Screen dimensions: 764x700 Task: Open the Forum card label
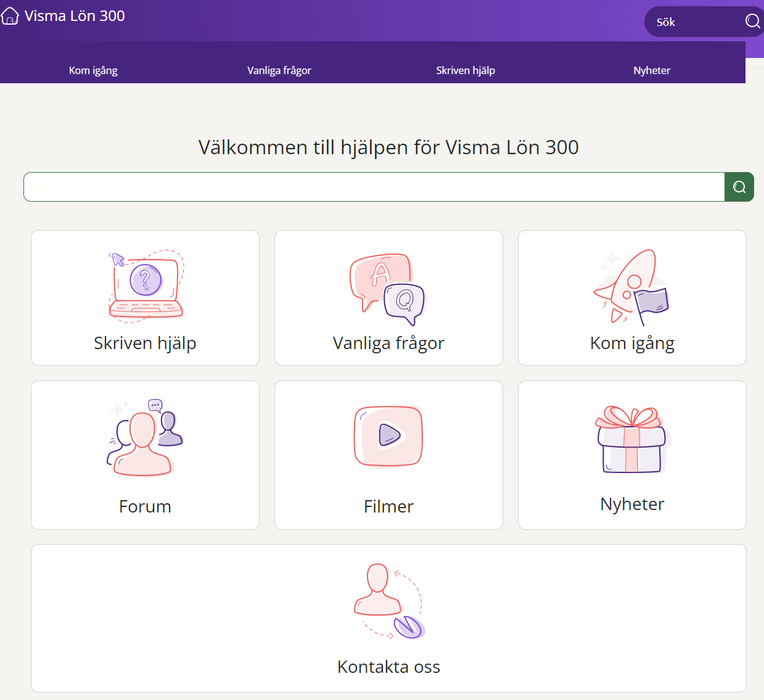(145, 506)
